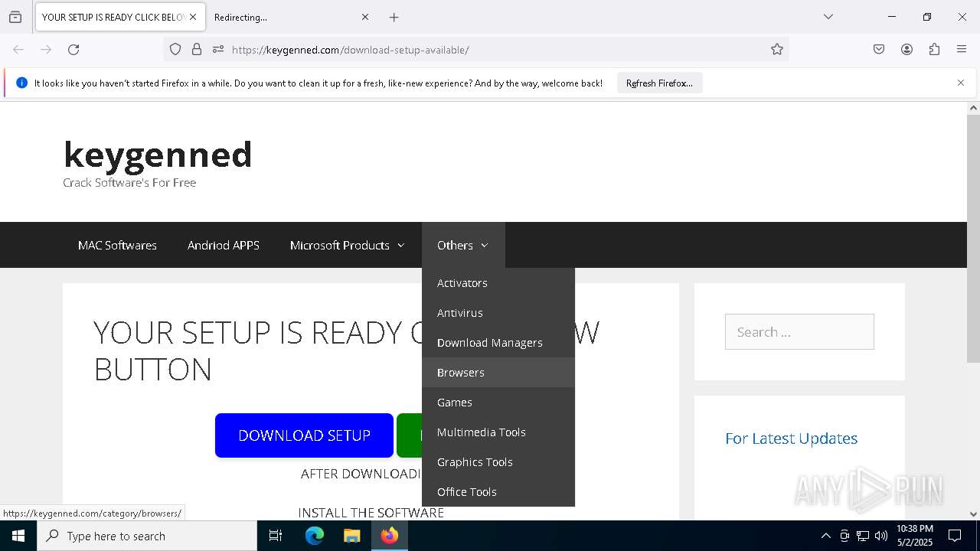Open tracking protection shield icon
Image resolution: width=980 pixels, height=551 pixels.
pyautogui.click(x=175, y=50)
